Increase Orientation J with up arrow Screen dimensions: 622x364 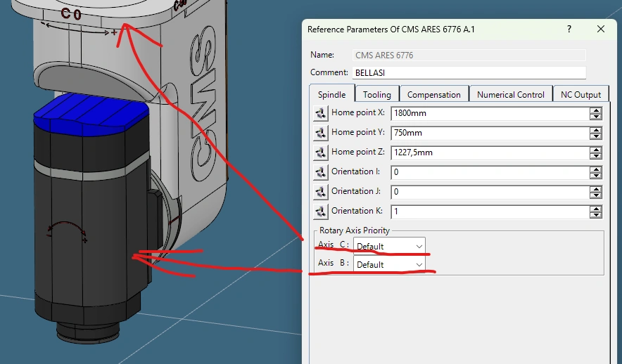pos(596,189)
